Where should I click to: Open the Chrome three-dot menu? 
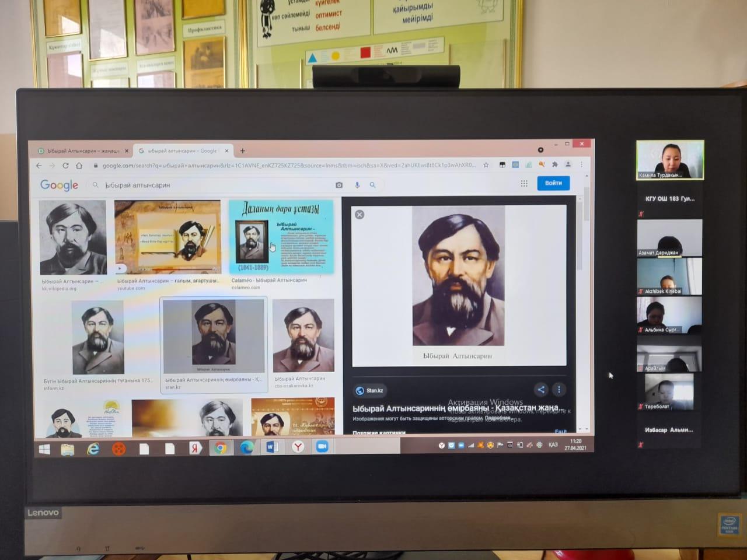(581, 164)
